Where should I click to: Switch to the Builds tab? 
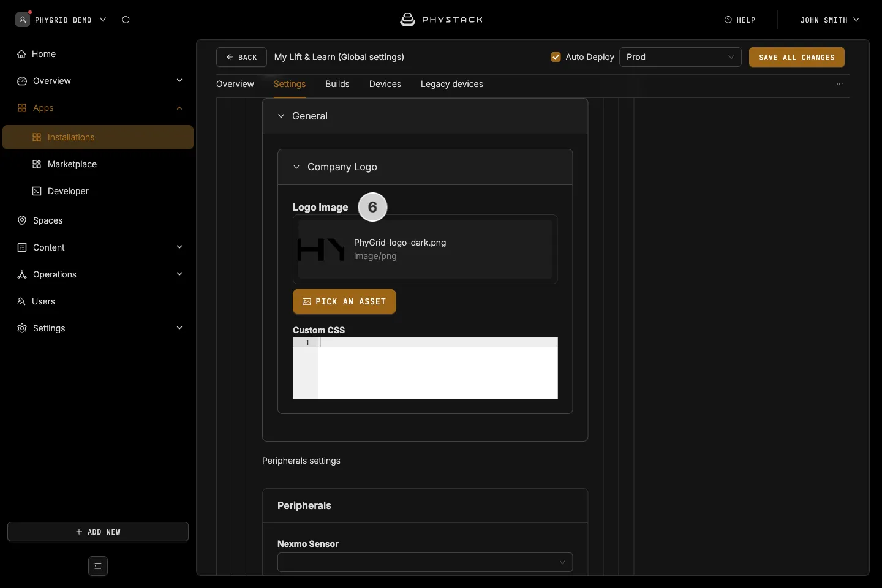[337, 84]
